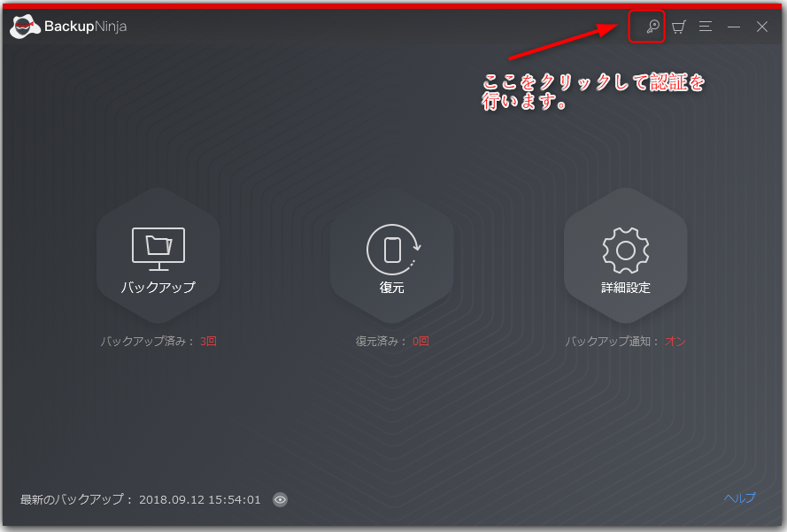Screen dimensions: 787x532
Task: Click the バックアップ済み 3回 count text
Action: 158,342
